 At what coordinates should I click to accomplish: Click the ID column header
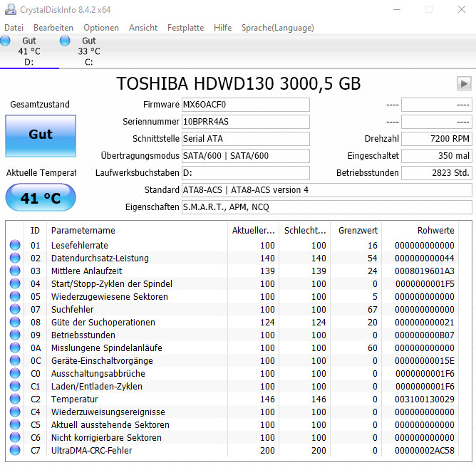[x=35, y=230]
